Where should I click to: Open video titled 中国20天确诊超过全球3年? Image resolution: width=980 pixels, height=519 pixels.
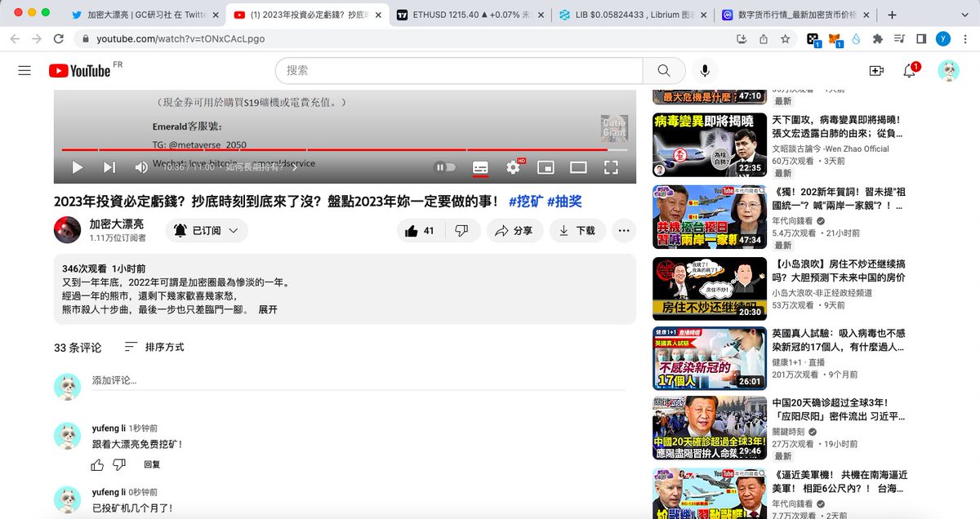[x=839, y=410]
